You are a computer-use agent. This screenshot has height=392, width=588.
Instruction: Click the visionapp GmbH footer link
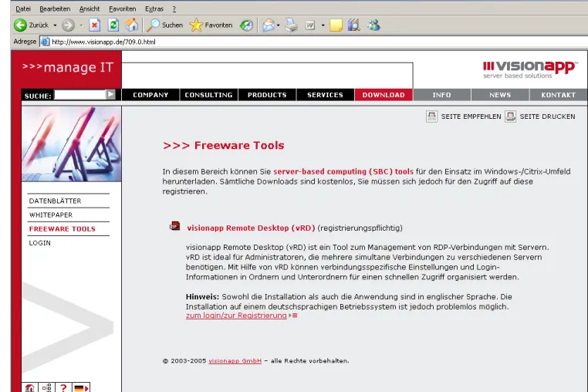235,361
